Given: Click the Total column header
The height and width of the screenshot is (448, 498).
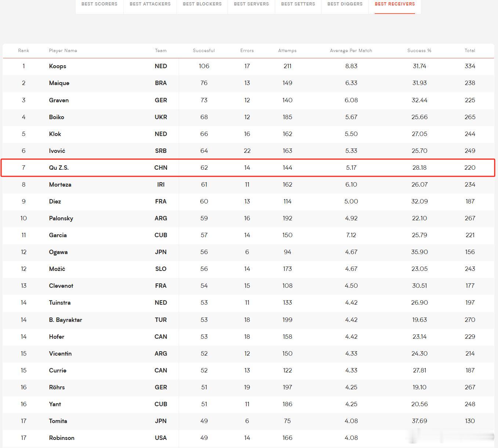Looking at the screenshot, I should (x=470, y=51).
